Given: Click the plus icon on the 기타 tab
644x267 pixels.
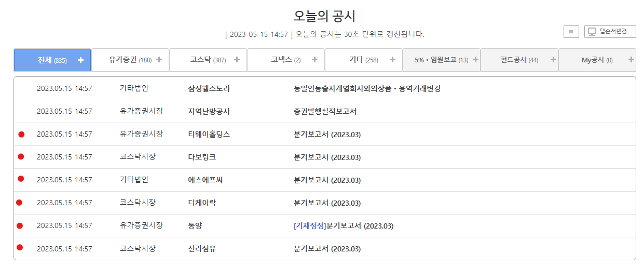Looking at the screenshot, I should click(392, 60).
